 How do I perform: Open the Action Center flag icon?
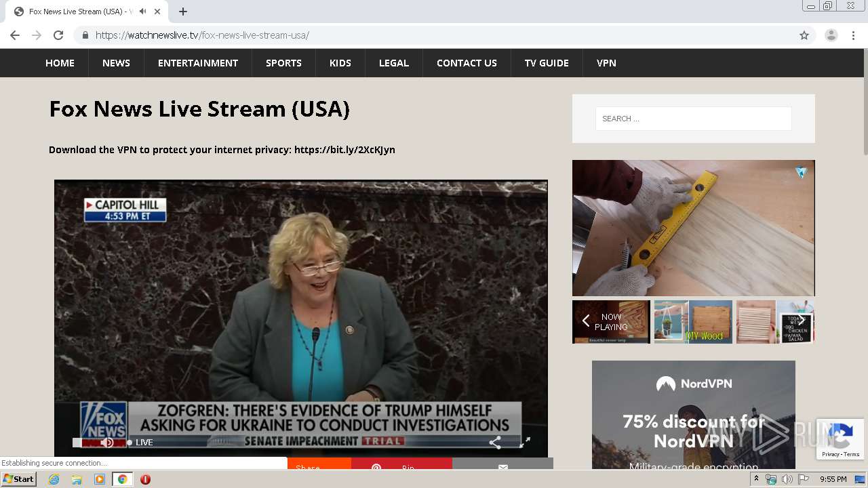(x=804, y=479)
